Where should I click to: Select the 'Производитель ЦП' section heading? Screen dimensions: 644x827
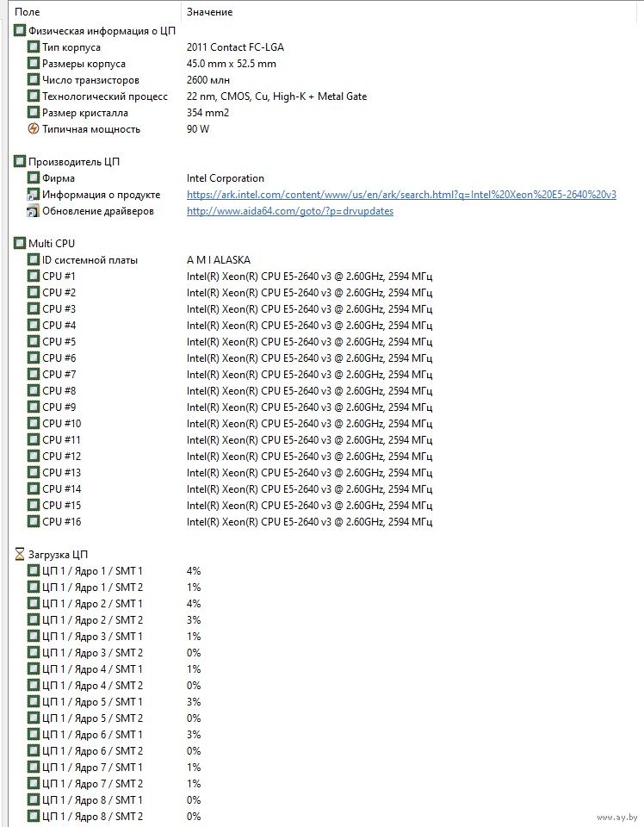coord(74,161)
